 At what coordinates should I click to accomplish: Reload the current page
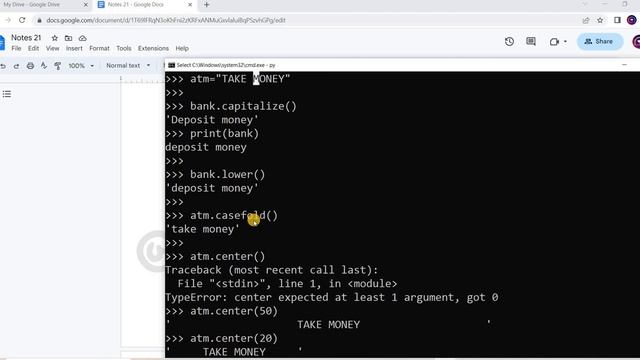tap(22, 20)
